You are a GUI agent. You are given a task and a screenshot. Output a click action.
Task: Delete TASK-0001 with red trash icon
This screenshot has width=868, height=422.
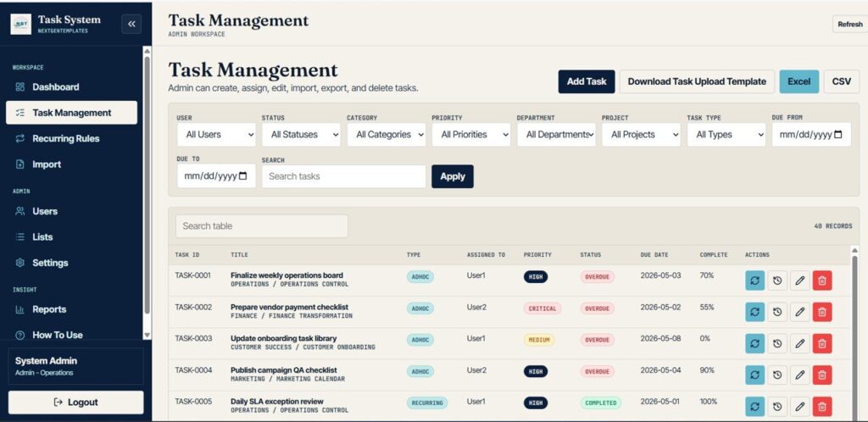click(x=822, y=280)
